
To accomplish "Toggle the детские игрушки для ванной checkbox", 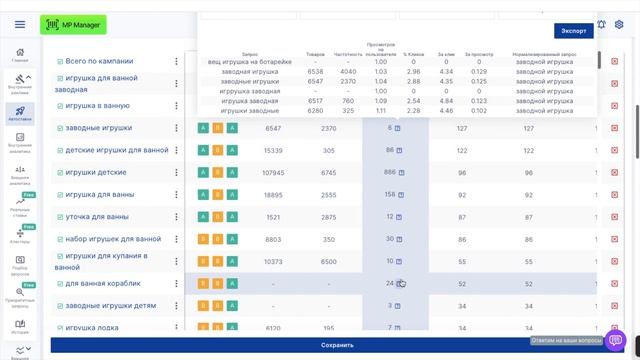I will point(60,151).
